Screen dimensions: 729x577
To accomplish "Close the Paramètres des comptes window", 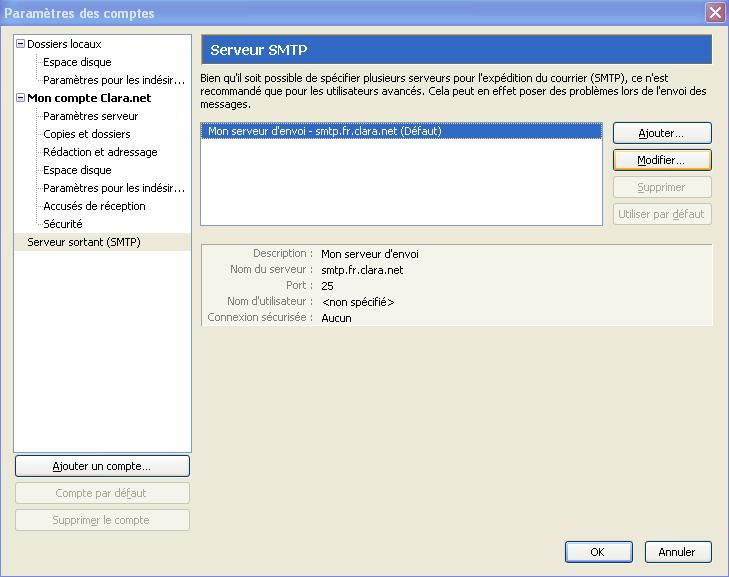I will pyautogui.click(x=714, y=13).
